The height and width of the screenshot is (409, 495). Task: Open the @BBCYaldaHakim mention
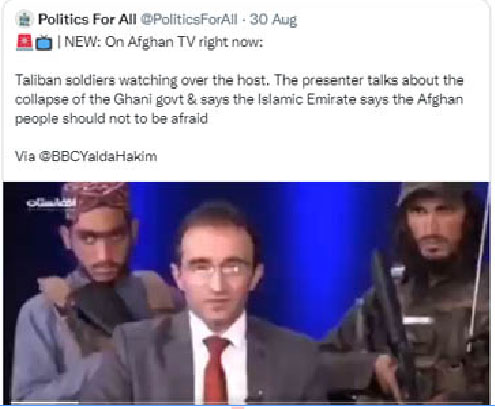pyautogui.click(x=98, y=156)
